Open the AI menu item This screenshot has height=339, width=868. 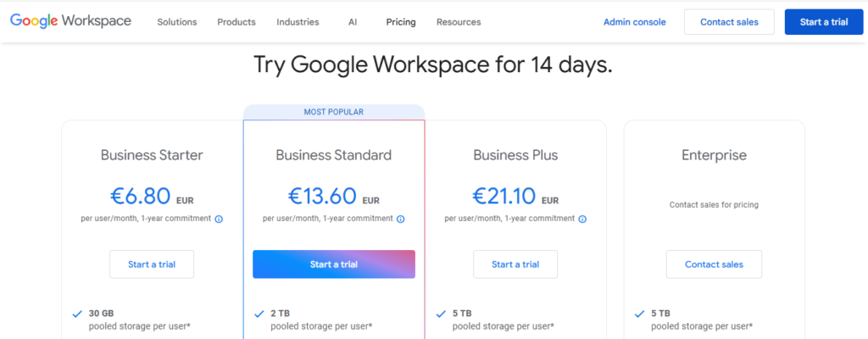[x=353, y=22]
